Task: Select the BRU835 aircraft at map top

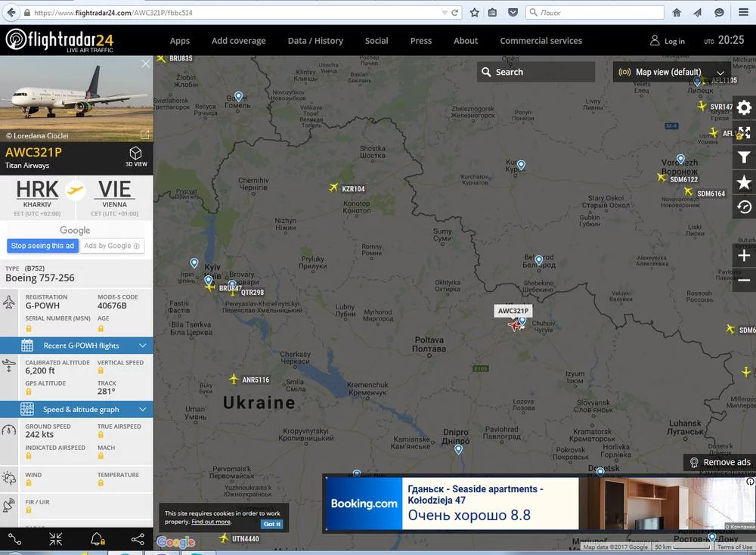Action: coord(161,59)
